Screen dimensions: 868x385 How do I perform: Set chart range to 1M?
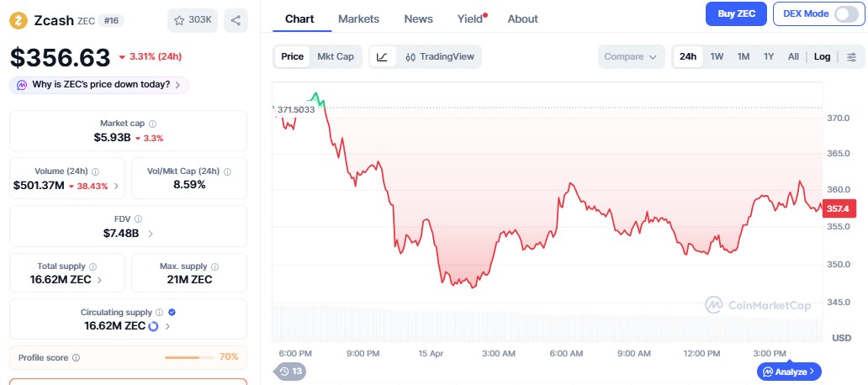click(744, 56)
